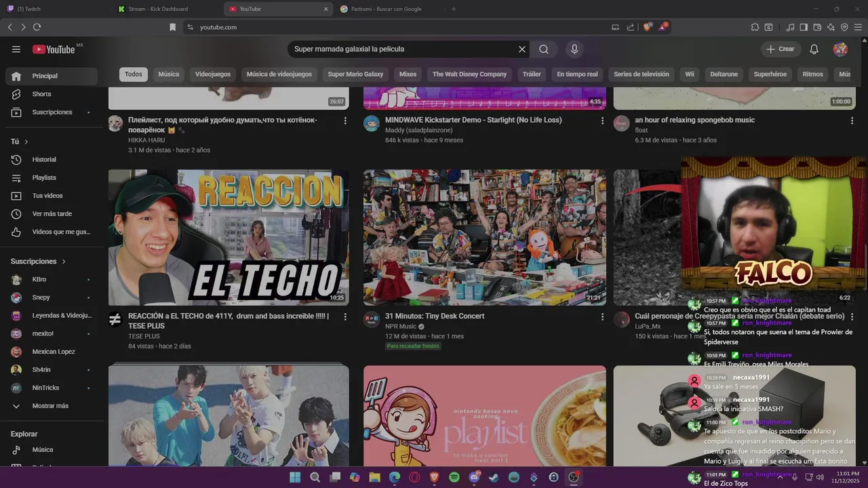Open Steam from the taskbar
This screenshot has height=488, width=868.
click(x=494, y=477)
